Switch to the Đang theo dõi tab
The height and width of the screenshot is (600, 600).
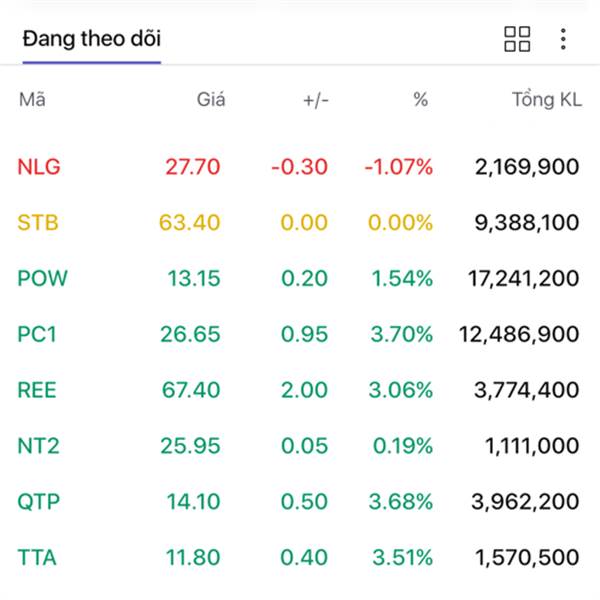point(92,39)
